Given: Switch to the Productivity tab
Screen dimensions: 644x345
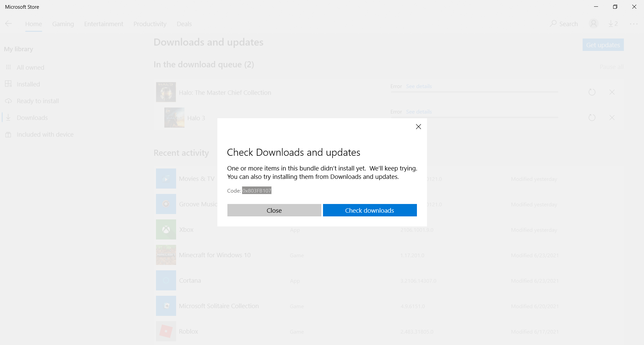Looking at the screenshot, I should click(150, 24).
